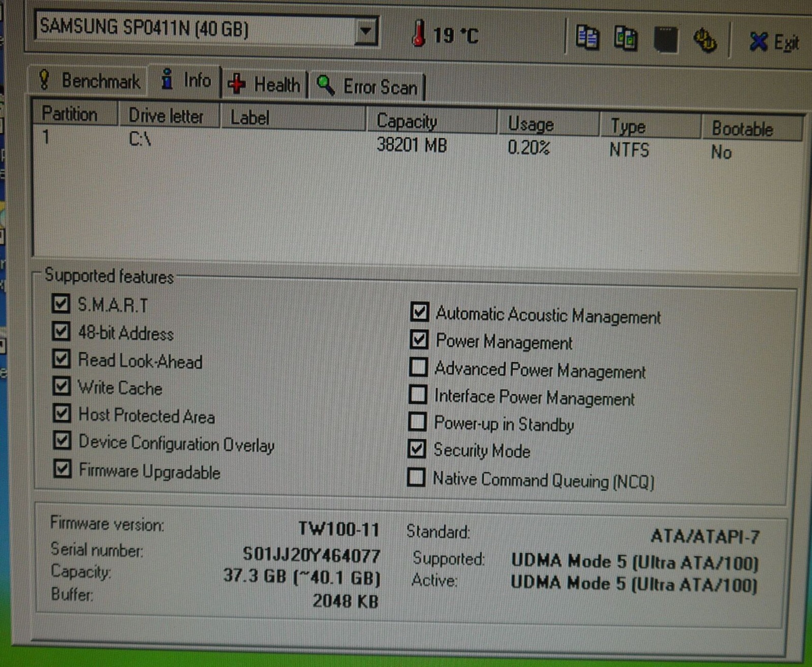Viewport: 812px width, 667px height.
Task: Click the capacity value 37.3 GB
Action: pyautogui.click(x=302, y=577)
